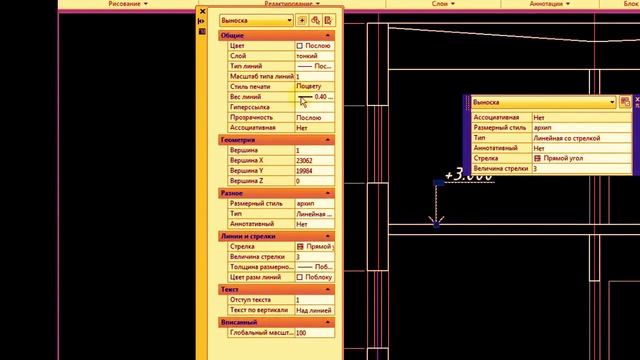Edit the Масштаб типа линий field
The image size is (640, 360).
[314, 76]
